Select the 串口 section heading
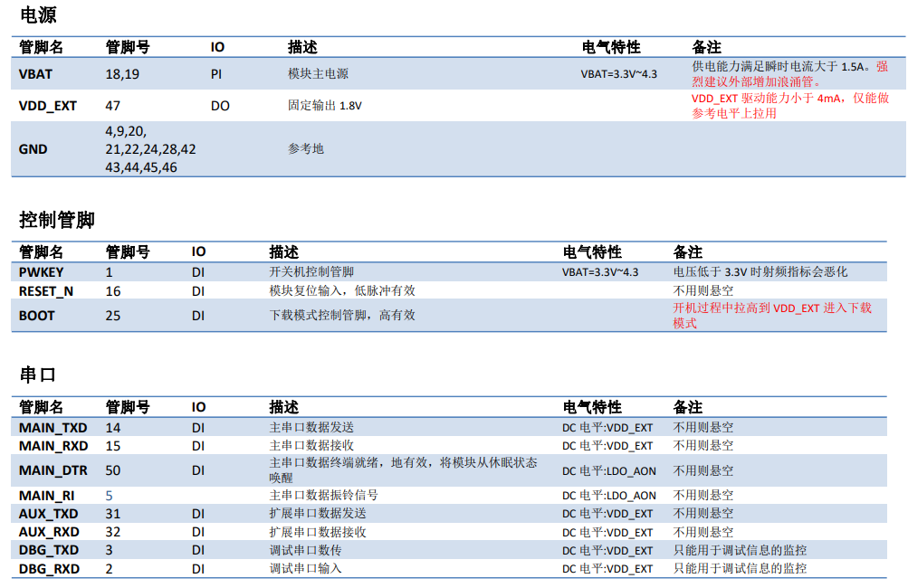This screenshot has height=588, width=908. coord(38,375)
